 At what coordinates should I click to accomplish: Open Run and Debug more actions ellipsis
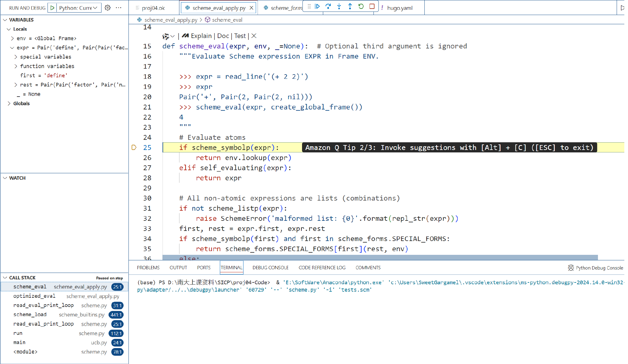click(x=119, y=8)
